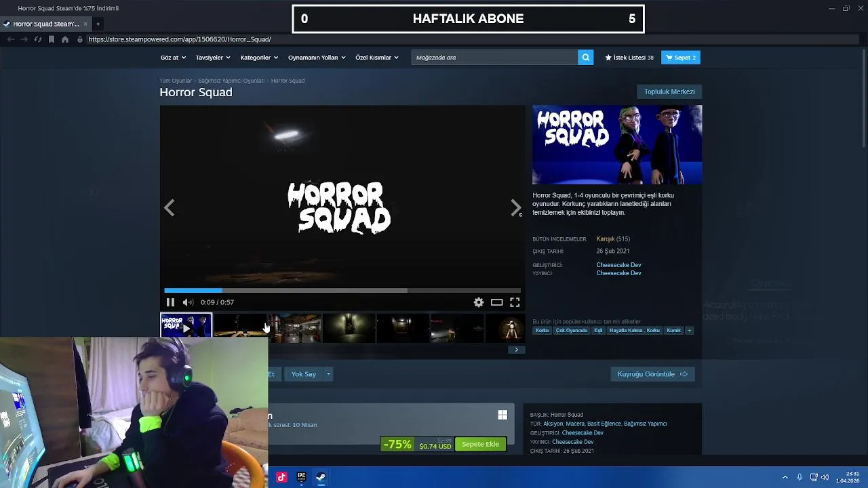868x488 pixels.
Task: Reload the Steam store page
Action: coord(37,39)
